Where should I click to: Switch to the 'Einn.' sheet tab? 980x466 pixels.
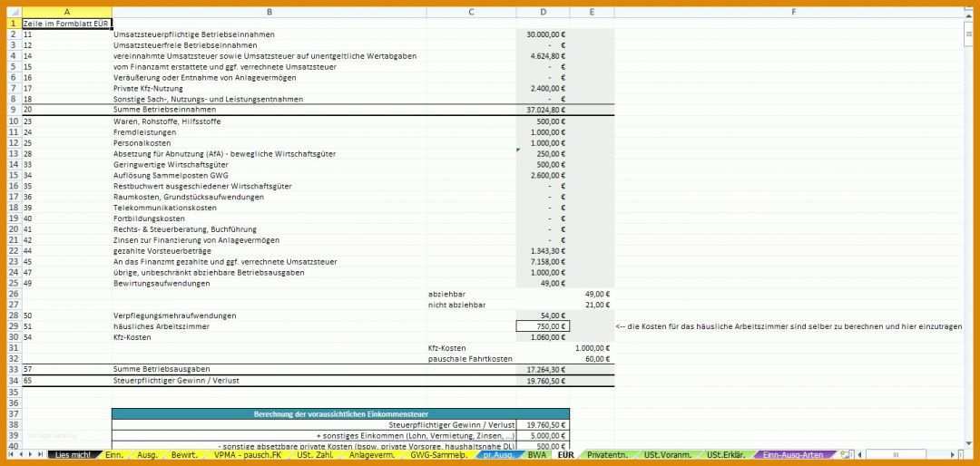113,455
